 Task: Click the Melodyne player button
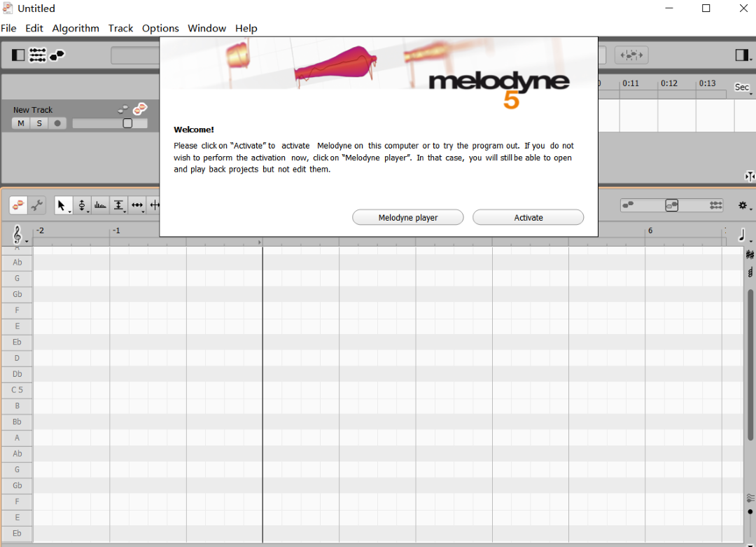[408, 218]
